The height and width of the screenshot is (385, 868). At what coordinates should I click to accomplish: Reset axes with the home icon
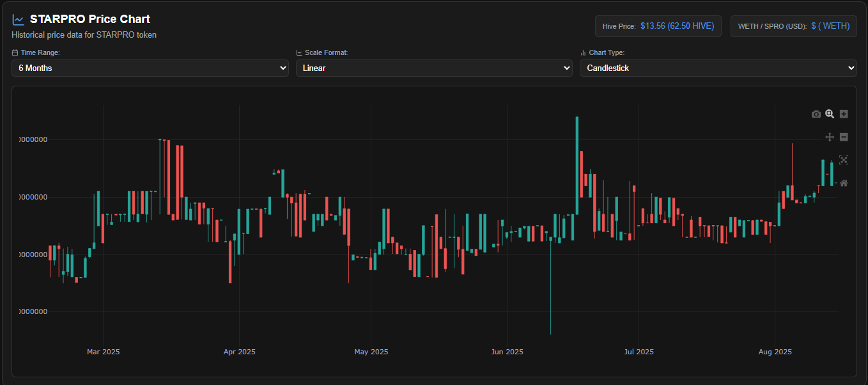tap(844, 183)
